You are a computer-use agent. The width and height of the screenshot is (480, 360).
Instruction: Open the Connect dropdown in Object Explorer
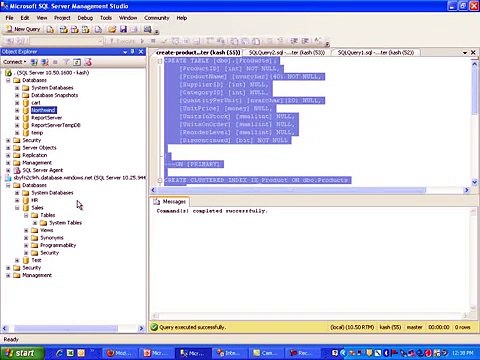click(15, 62)
